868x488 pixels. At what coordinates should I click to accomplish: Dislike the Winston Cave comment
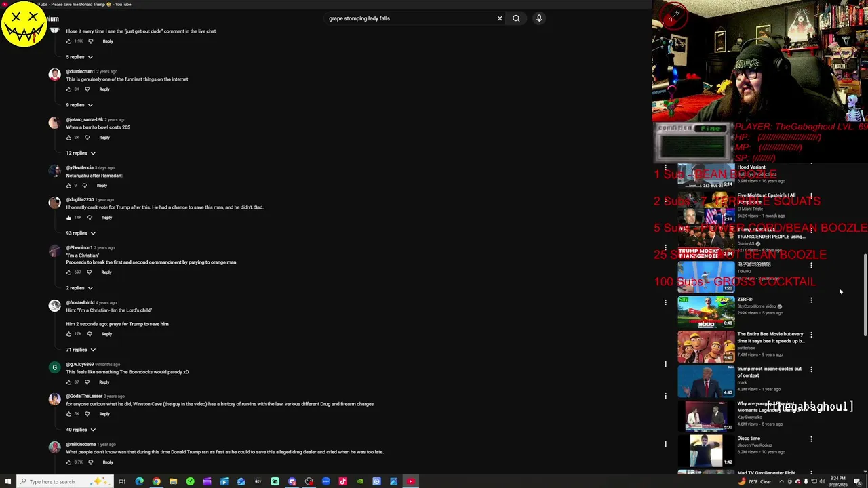[x=87, y=414]
